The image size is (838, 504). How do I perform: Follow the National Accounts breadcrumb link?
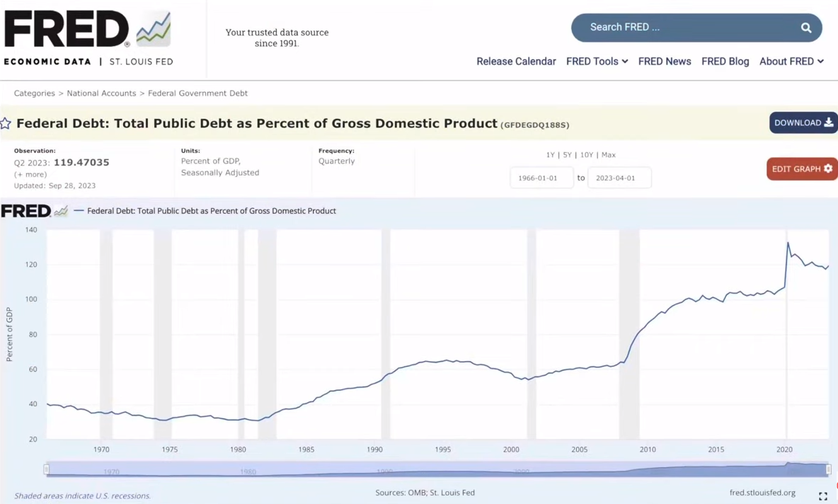[101, 93]
